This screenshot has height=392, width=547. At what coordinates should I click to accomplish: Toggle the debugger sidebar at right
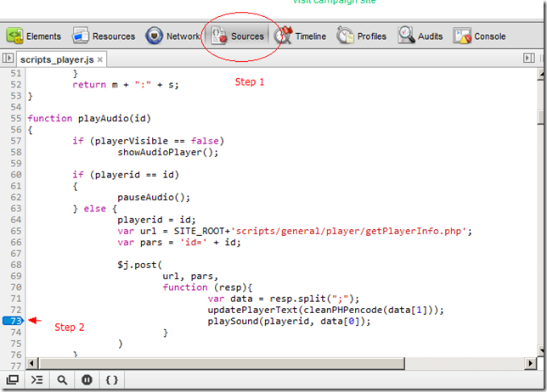(x=529, y=58)
